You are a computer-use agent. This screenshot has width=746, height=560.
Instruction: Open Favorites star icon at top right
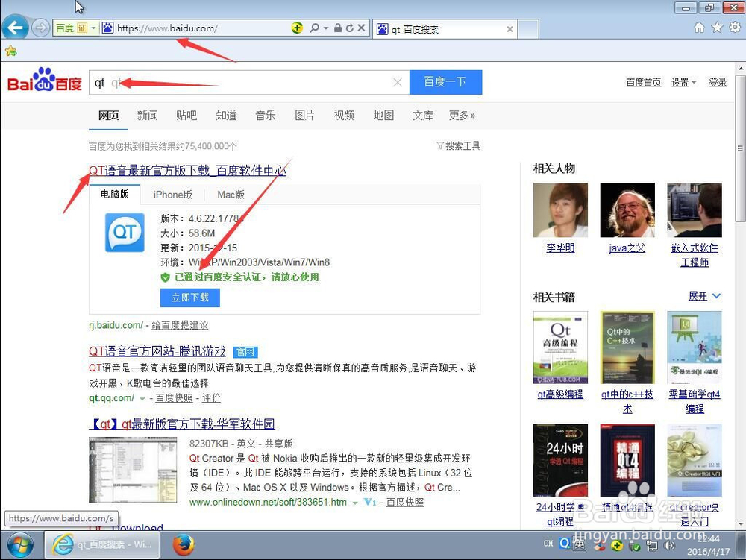pyautogui.click(x=717, y=28)
